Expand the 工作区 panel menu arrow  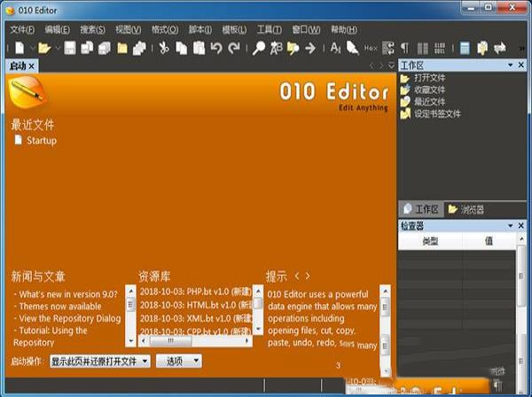(x=510, y=65)
